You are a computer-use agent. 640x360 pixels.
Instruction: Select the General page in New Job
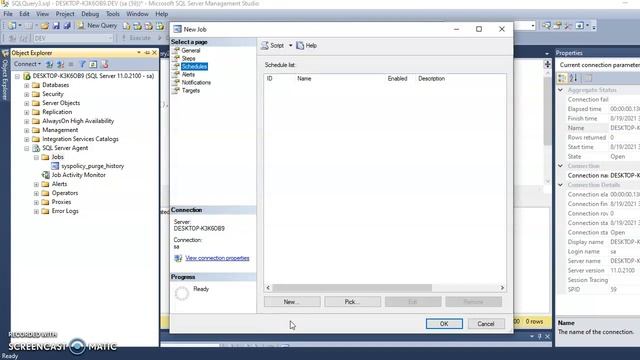pos(191,51)
